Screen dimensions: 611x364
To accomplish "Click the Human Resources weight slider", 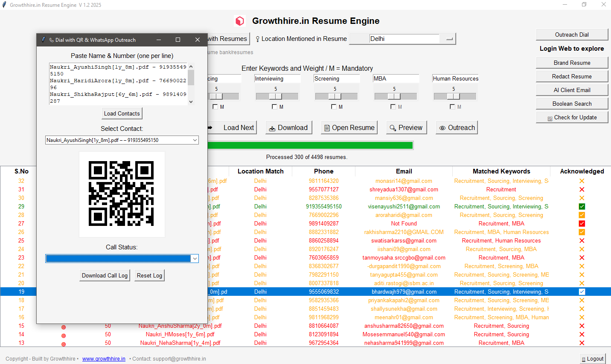I will pyautogui.click(x=455, y=96).
